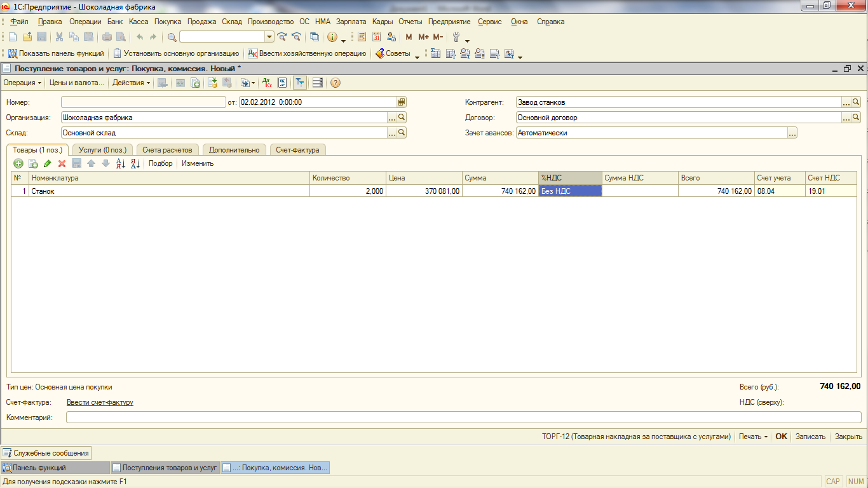Click the magnifier next to Организация field
The width and height of the screenshot is (868, 488).
[x=402, y=118]
